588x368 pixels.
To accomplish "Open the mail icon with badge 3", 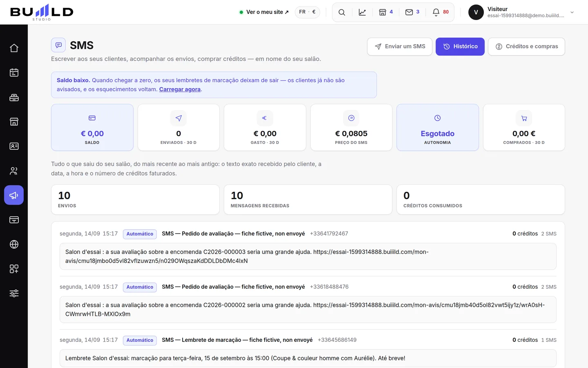I will tap(412, 12).
